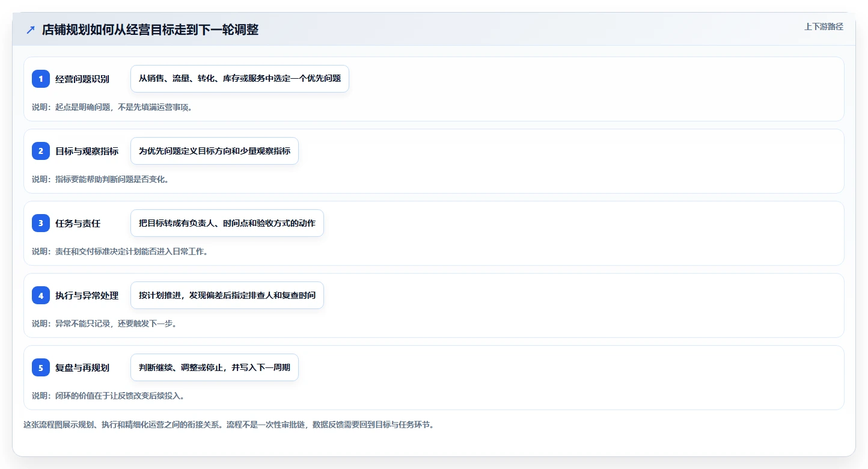Click the step label 经营问题识别

click(x=82, y=79)
